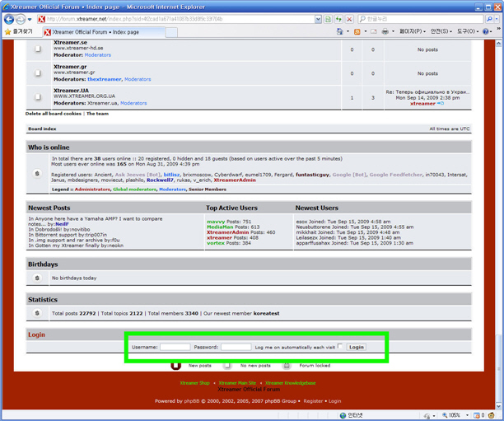Click the Print icon
504x421 pixels.
click(x=385, y=31)
